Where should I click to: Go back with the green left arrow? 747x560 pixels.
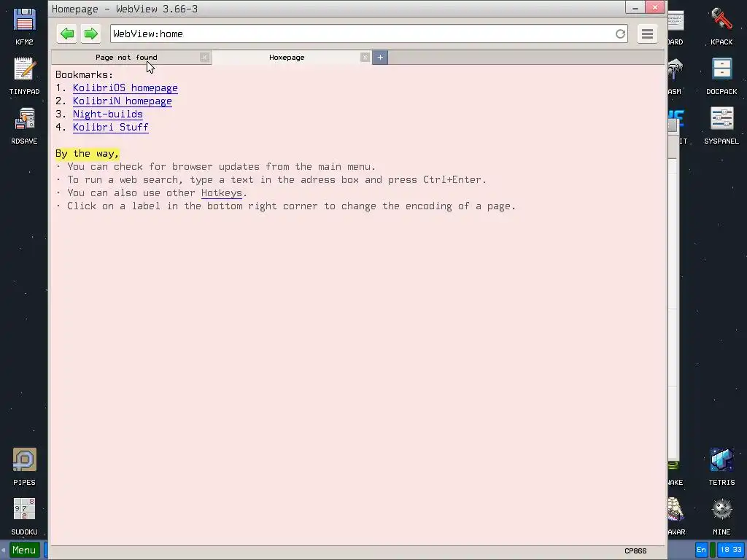click(67, 34)
